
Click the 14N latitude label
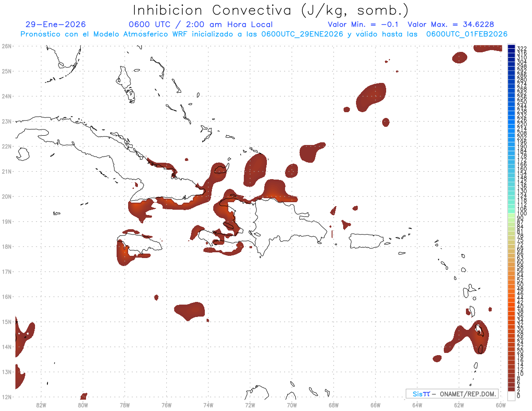tap(6, 346)
